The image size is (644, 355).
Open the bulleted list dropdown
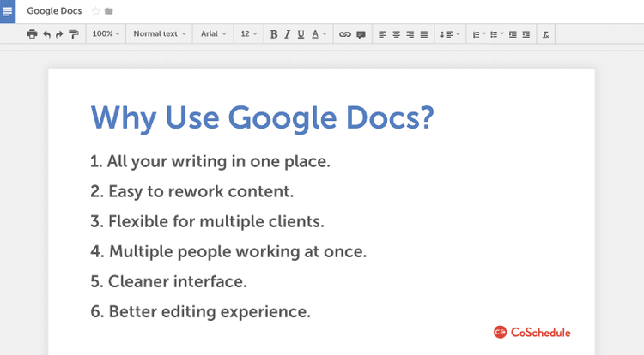coord(496,34)
